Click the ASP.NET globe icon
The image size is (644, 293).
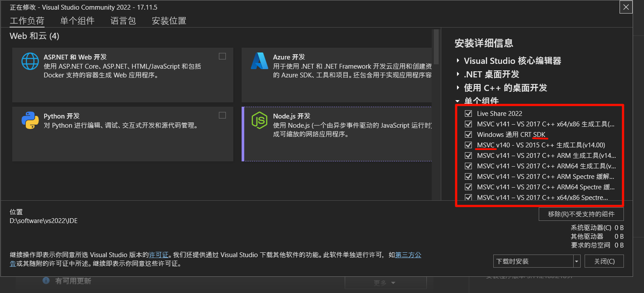pyautogui.click(x=30, y=61)
